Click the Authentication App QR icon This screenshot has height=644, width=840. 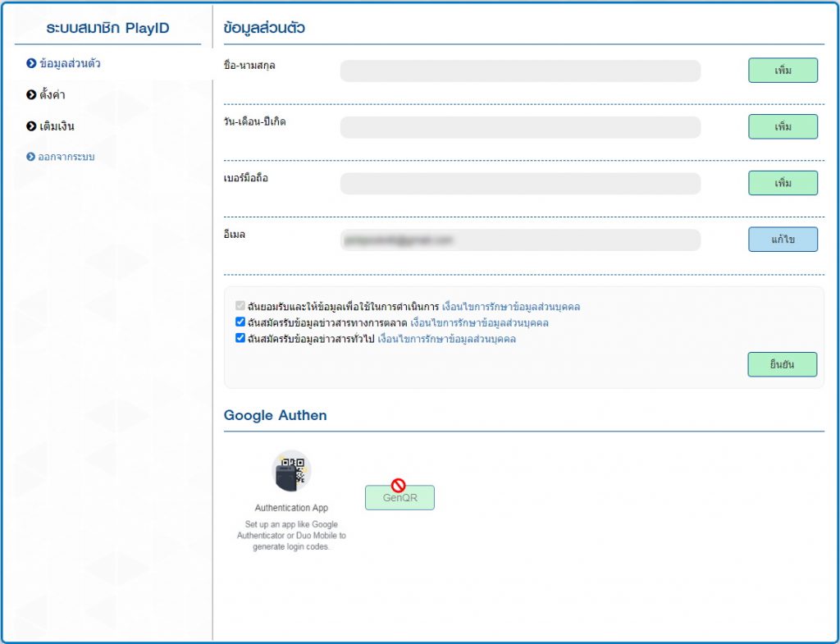291,471
